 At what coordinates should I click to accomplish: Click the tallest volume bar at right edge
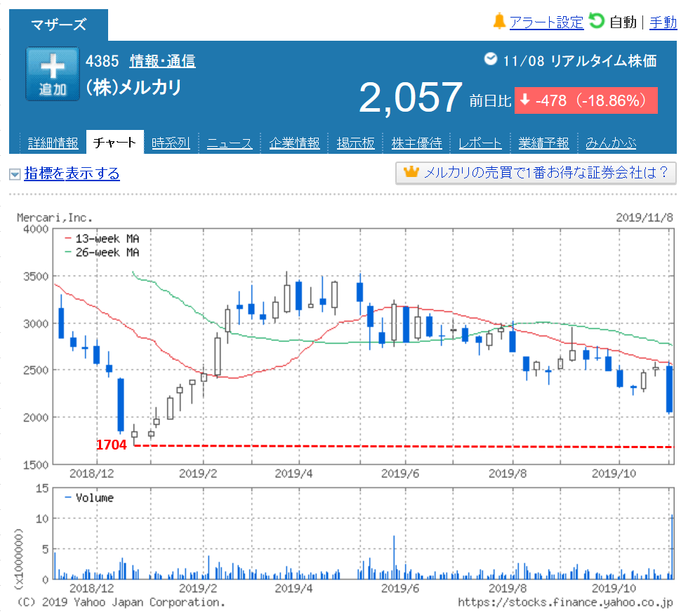pyautogui.click(x=673, y=547)
